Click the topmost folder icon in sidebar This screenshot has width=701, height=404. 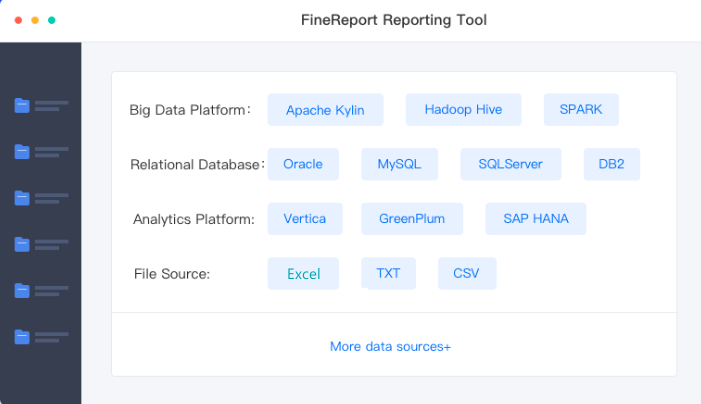(22, 105)
